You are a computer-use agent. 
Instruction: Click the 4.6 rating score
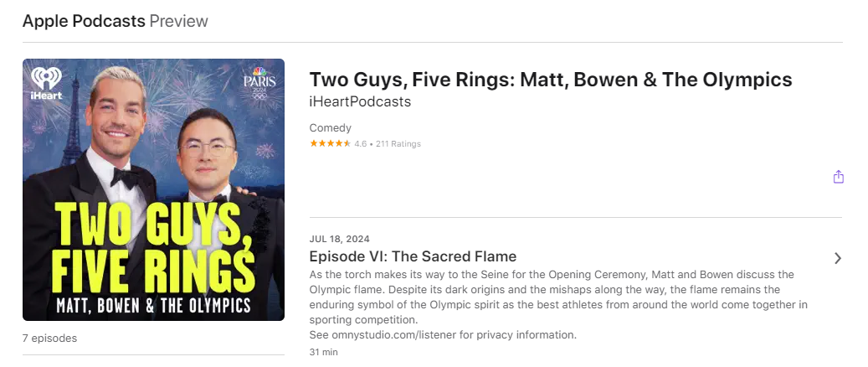360,144
